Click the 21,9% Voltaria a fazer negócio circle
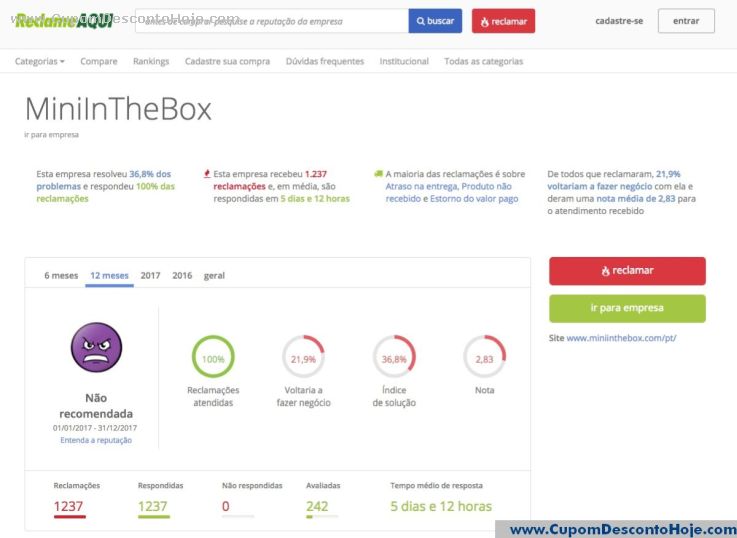This screenshot has width=737, height=538. point(303,356)
